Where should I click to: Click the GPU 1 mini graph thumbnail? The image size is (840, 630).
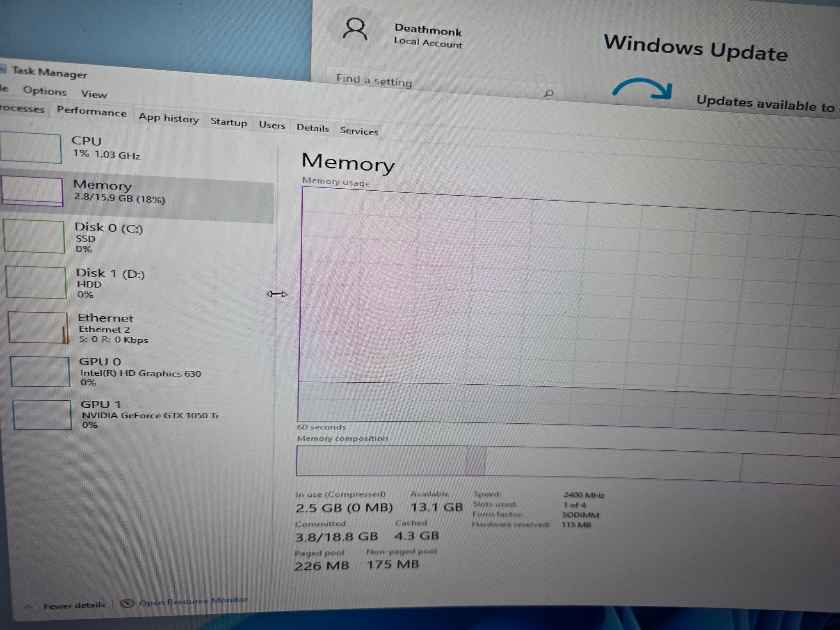(42, 415)
